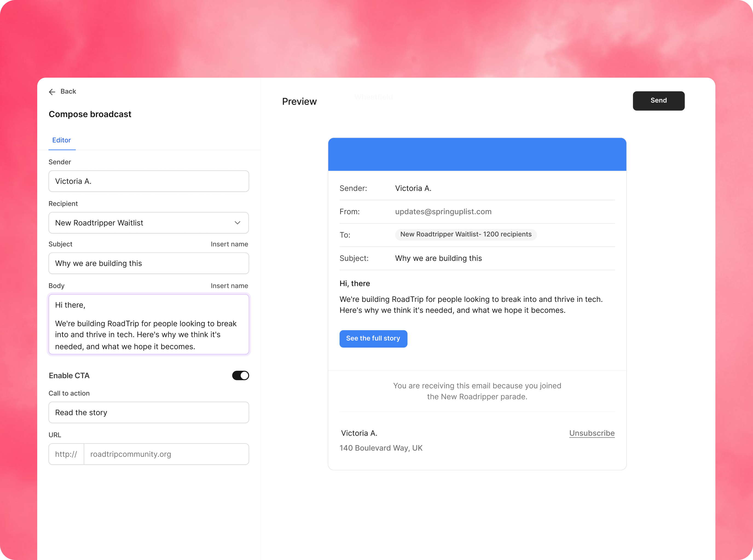Click the back arrow icon

52,92
